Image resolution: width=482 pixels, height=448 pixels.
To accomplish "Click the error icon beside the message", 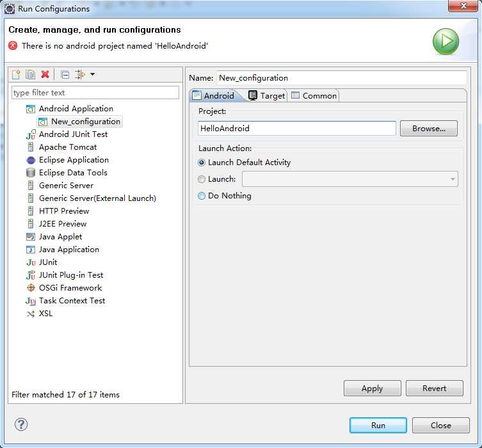I will pos(13,46).
